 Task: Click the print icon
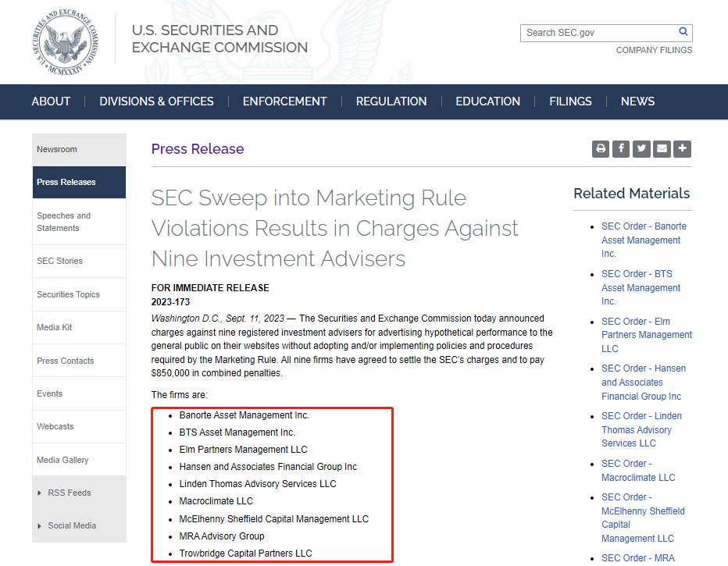(x=600, y=148)
